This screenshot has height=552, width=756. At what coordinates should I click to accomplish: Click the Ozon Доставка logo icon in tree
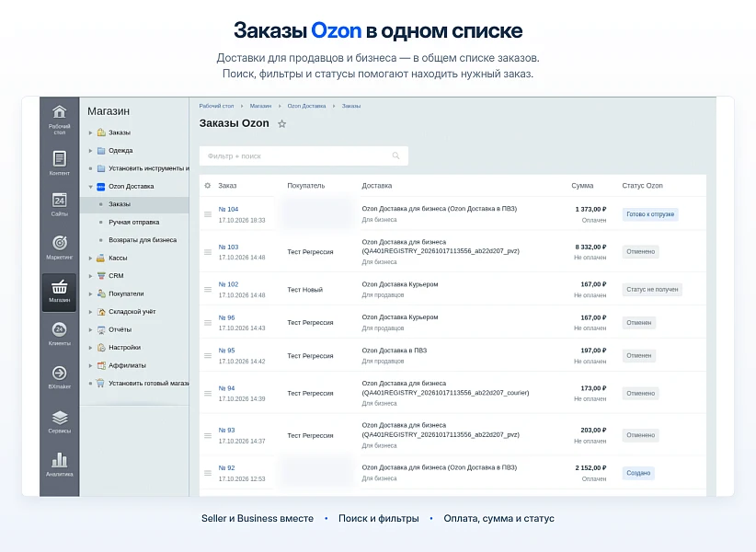coord(101,187)
